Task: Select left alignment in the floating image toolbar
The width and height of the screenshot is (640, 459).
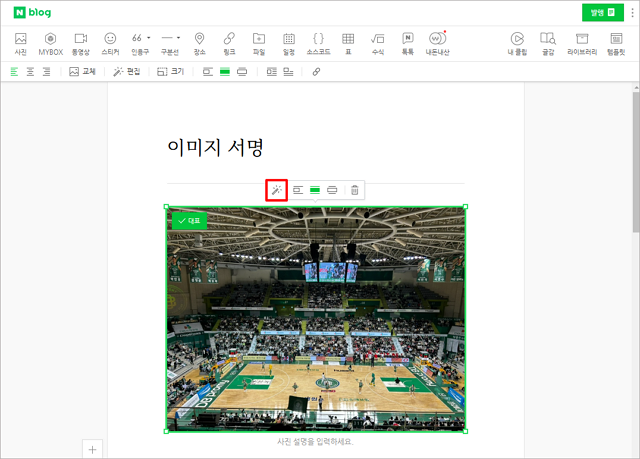Action: click(298, 189)
